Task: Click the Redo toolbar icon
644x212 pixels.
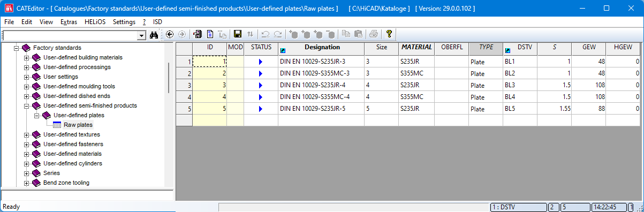Action: point(278,34)
